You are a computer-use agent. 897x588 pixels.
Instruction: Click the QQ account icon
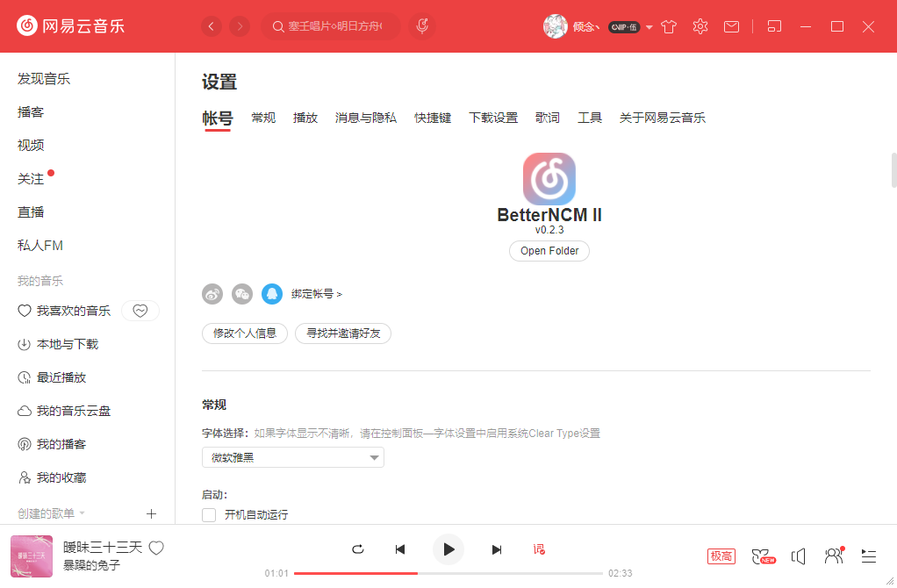tap(272, 294)
